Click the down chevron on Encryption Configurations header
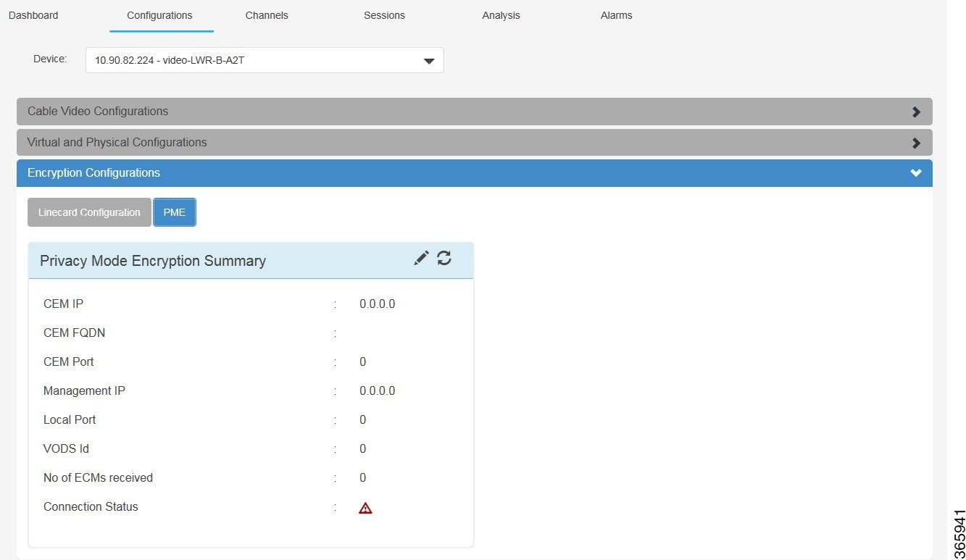Viewport: 966px width, 560px height. pyautogui.click(x=916, y=172)
